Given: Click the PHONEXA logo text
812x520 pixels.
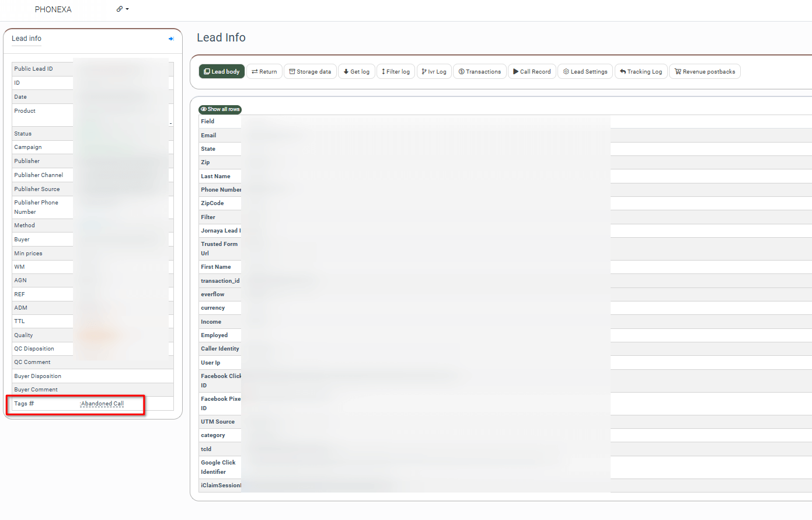Looking at the screenshot, I should click(x=53, y=10).
